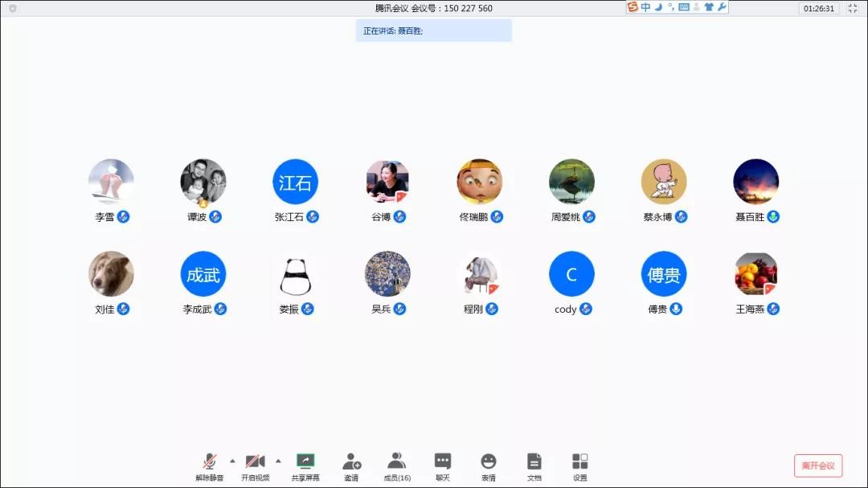Screen dimensions: 868x488
Task: Click the 离开会议 leave meeting button
Action: point(818,465)
